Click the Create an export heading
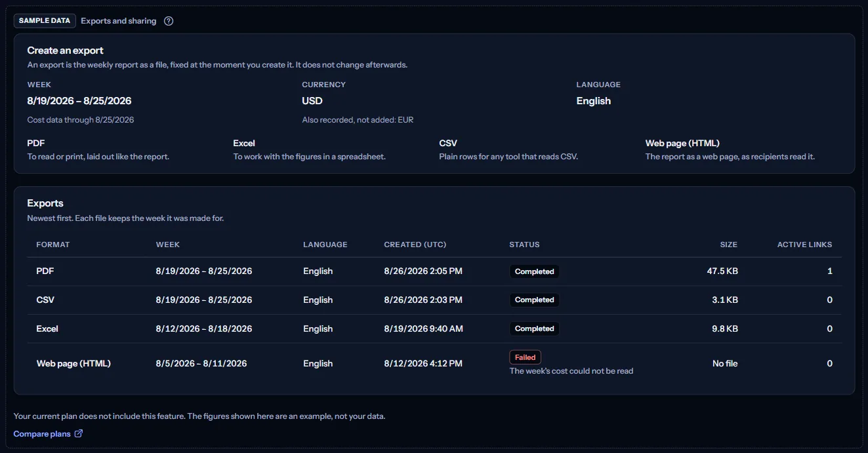Screen dimensions: 868x453 (66, 50)
